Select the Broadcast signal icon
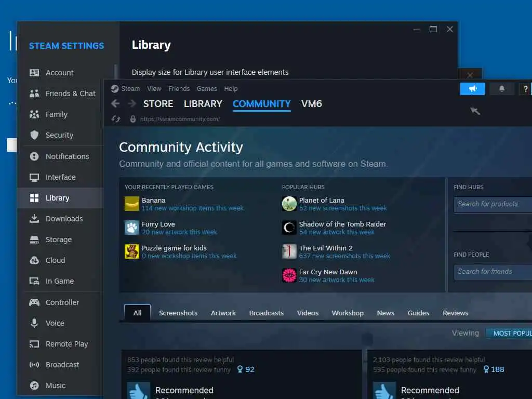Screen dimensions: 532x399 click(x=34, y=365)
